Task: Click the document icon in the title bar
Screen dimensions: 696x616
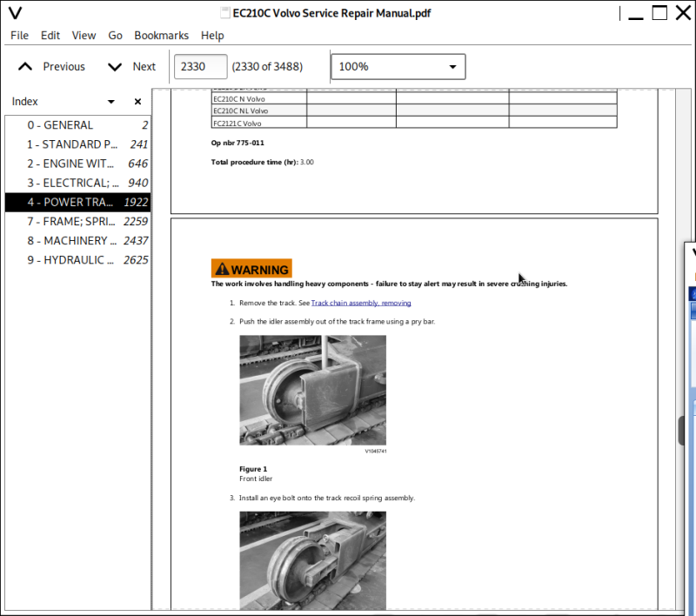Action: [224, 12]
